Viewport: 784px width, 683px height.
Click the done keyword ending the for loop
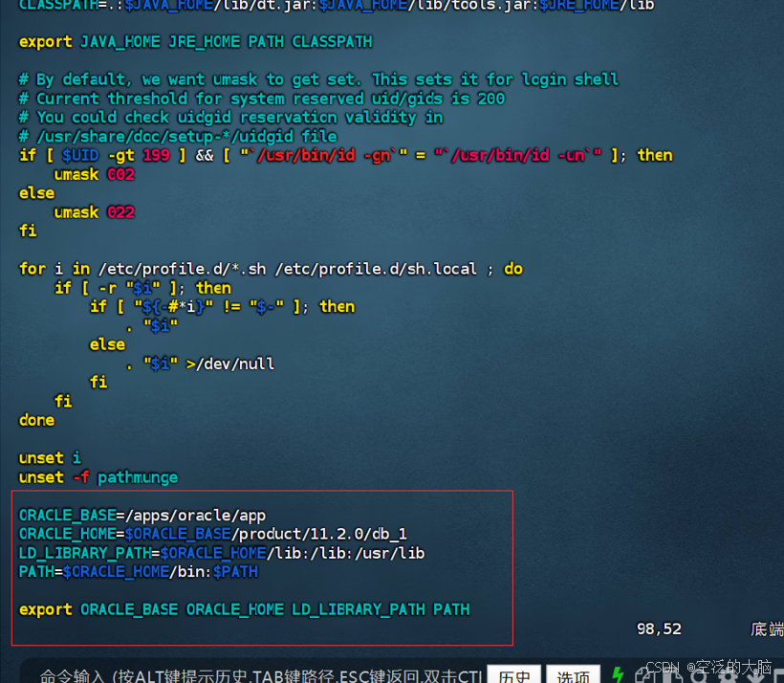tap(36, 419)
